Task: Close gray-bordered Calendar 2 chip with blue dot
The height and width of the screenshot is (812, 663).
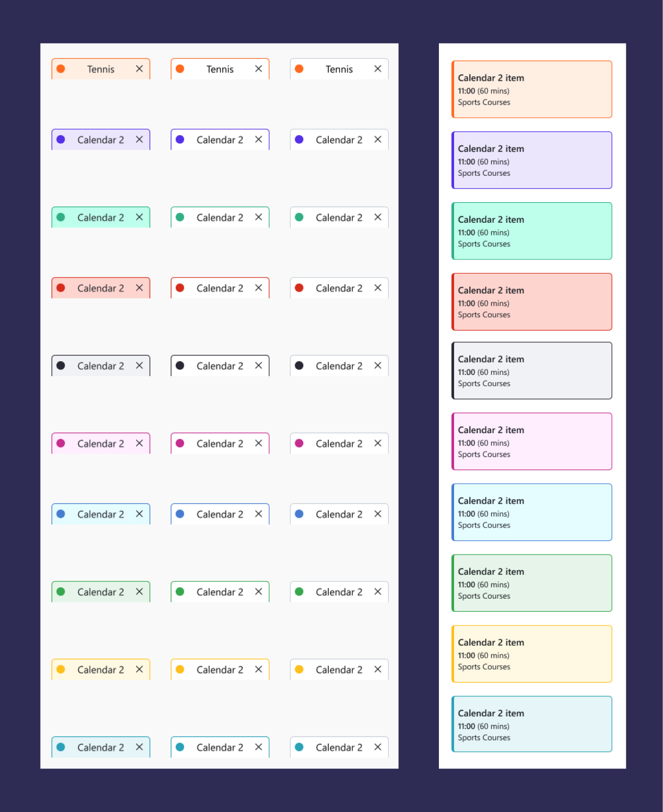Action: pos(378,514)
